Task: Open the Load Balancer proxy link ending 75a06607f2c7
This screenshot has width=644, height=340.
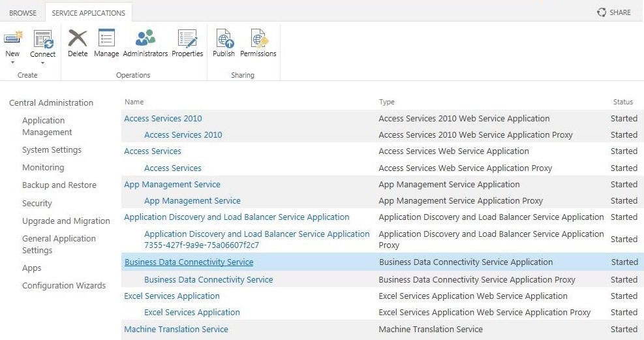Action: pyautogui.click(x=256, y=240)
